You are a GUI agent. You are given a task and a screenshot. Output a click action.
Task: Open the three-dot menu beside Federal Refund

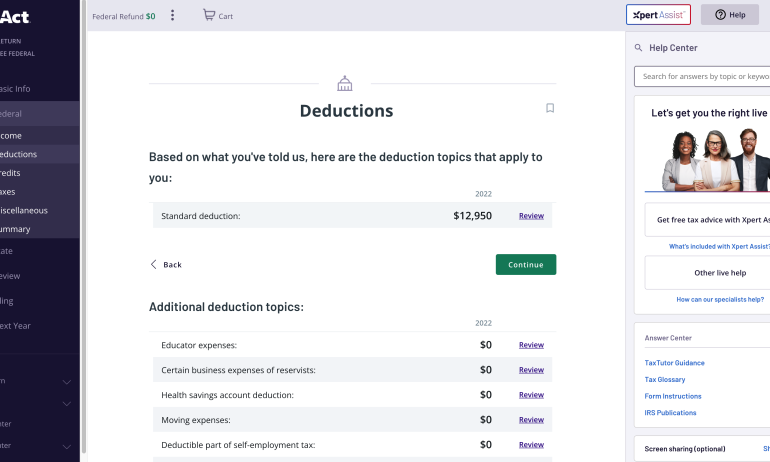(172, 15)
